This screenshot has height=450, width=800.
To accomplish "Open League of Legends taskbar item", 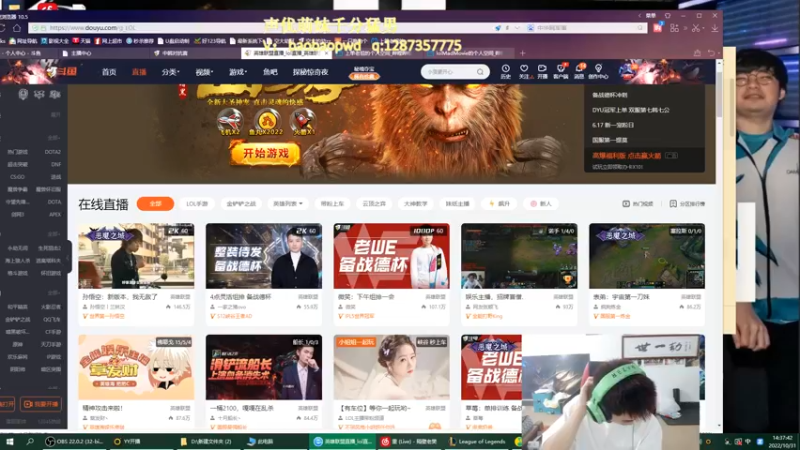I will [477, 441].
